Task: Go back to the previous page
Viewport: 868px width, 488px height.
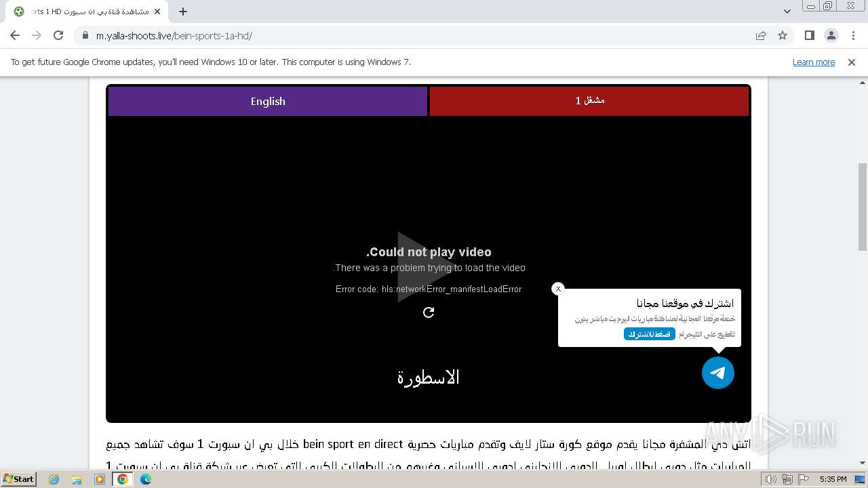Action: tap(15, 35)
